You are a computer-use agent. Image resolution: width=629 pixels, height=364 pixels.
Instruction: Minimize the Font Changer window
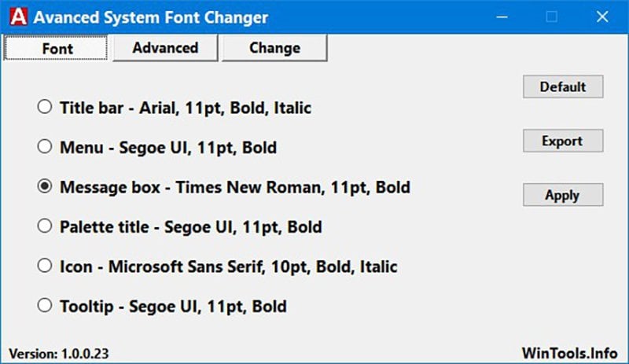tap(502, 17)
